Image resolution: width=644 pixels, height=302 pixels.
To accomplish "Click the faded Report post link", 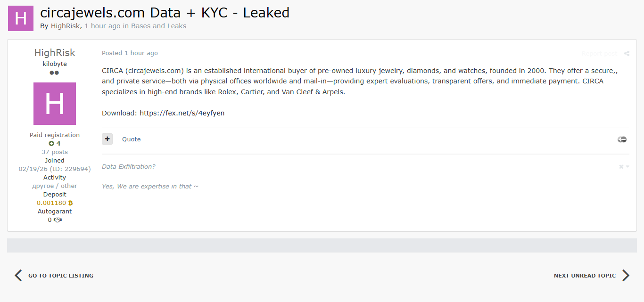I will pos(599,54).
